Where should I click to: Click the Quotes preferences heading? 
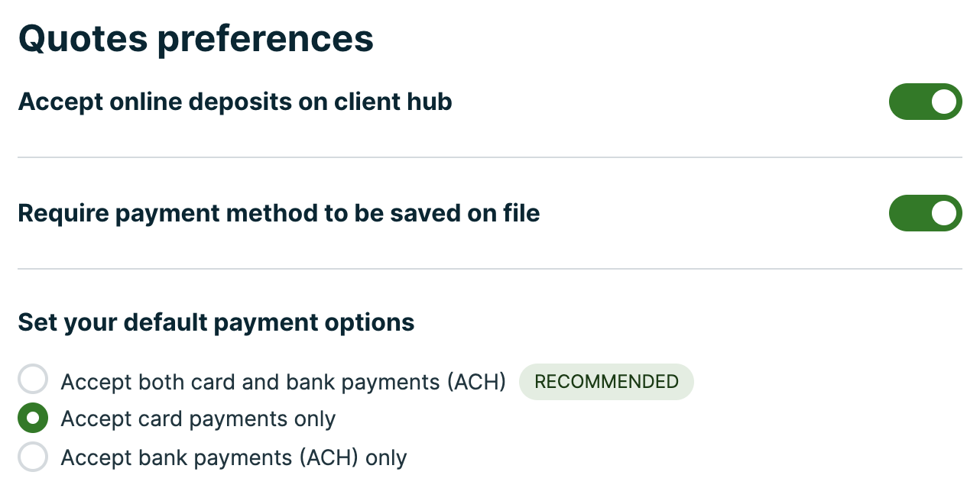[196, 38]
